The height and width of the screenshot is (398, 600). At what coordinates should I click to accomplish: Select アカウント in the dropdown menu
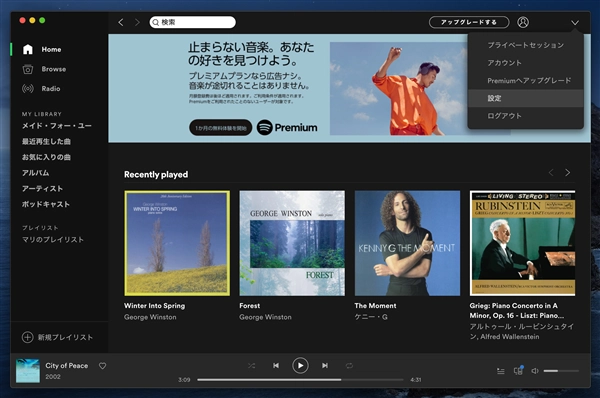coord(525,63)
